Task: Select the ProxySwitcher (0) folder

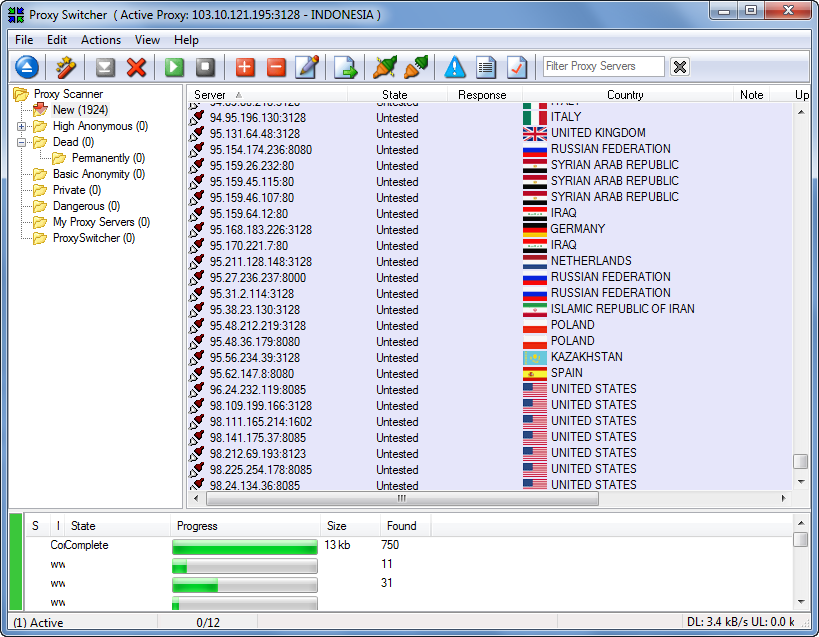Action: tap(94, 238)
